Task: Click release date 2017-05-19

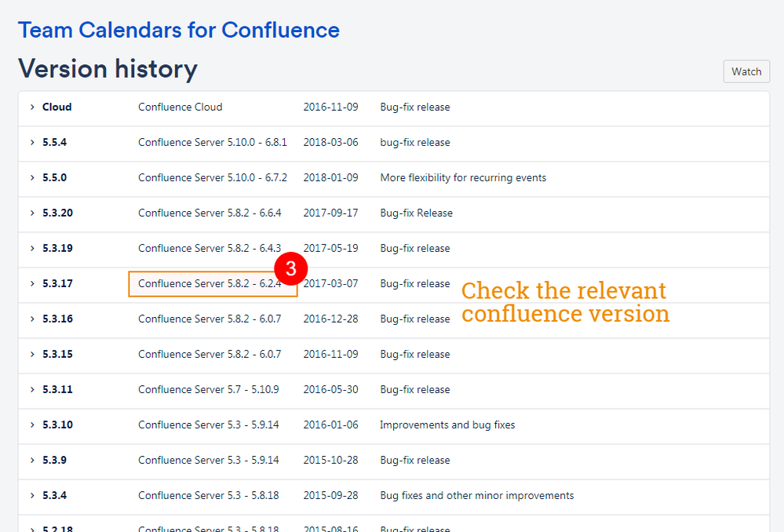Action: (x=331, y=249)
